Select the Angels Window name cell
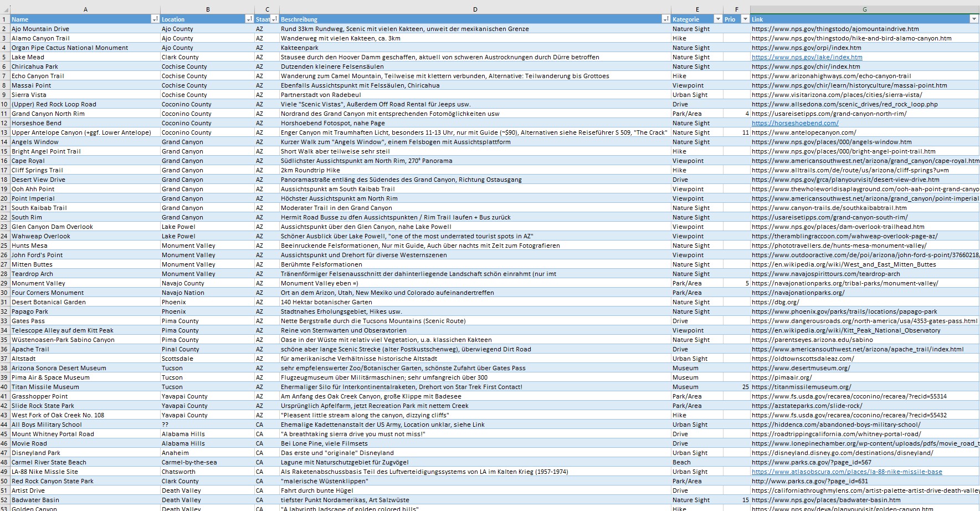980x511 pixels. [85, 142]
